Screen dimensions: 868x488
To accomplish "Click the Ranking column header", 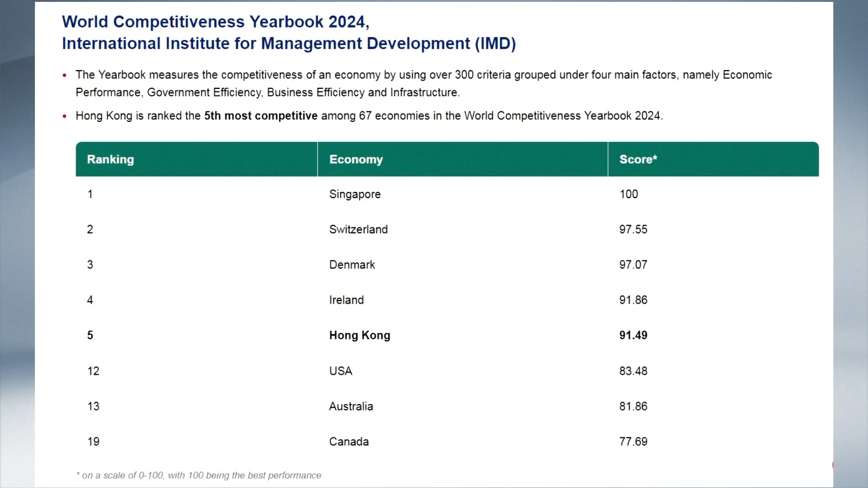I will (x=111, y=159).
